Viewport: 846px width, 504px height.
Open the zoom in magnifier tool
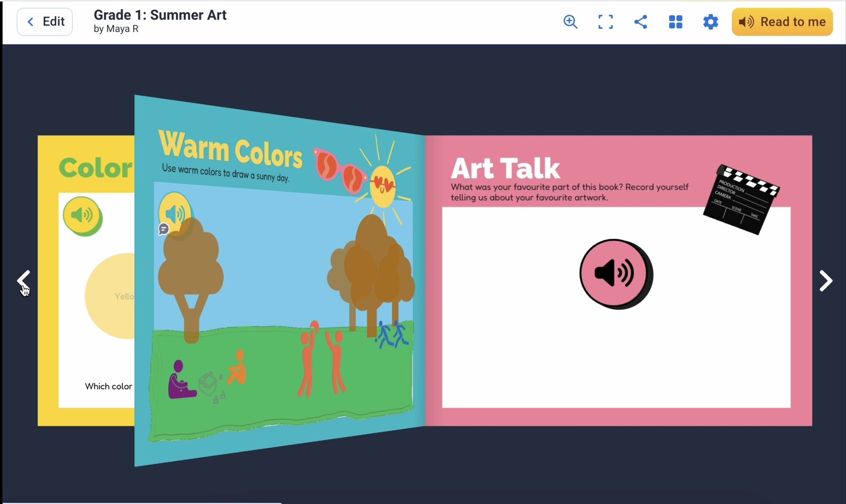coord(570,22)
